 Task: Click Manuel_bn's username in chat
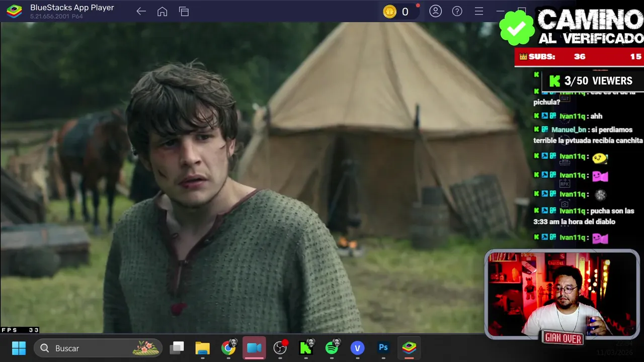tap(569, 130)
